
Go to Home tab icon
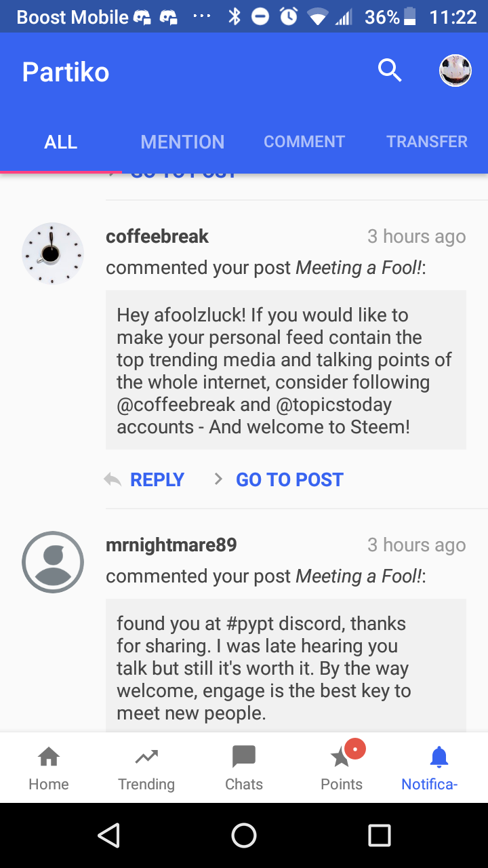pos(49,757)
